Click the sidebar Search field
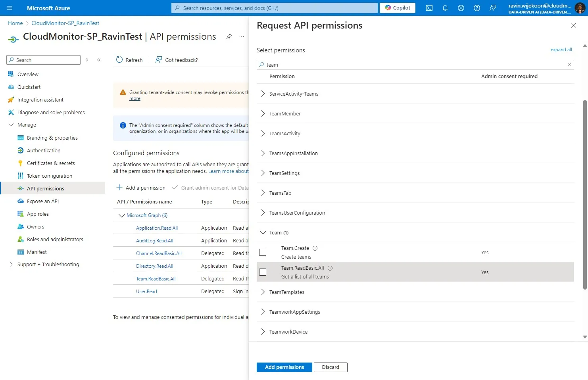Viewport: 588px width, 380px height. click(x=43, y=60)
